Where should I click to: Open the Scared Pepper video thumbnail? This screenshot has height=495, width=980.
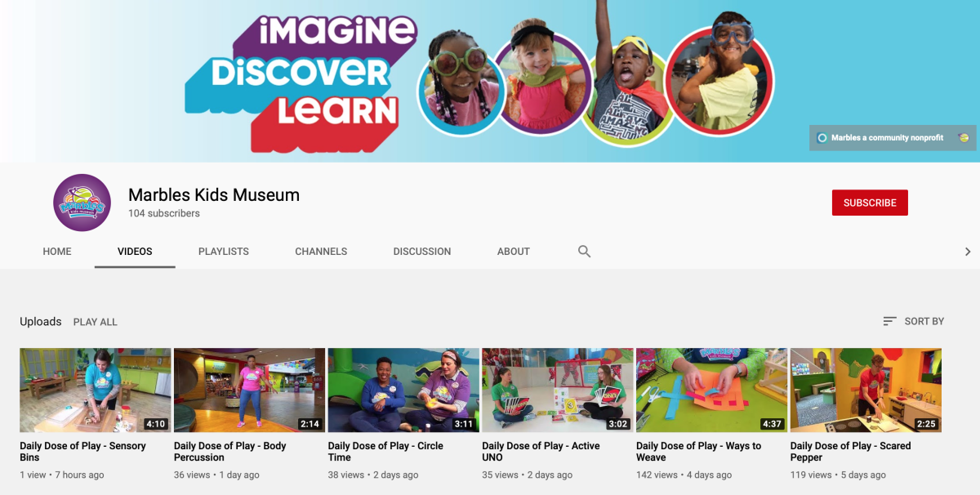click(x=866, y=390)
